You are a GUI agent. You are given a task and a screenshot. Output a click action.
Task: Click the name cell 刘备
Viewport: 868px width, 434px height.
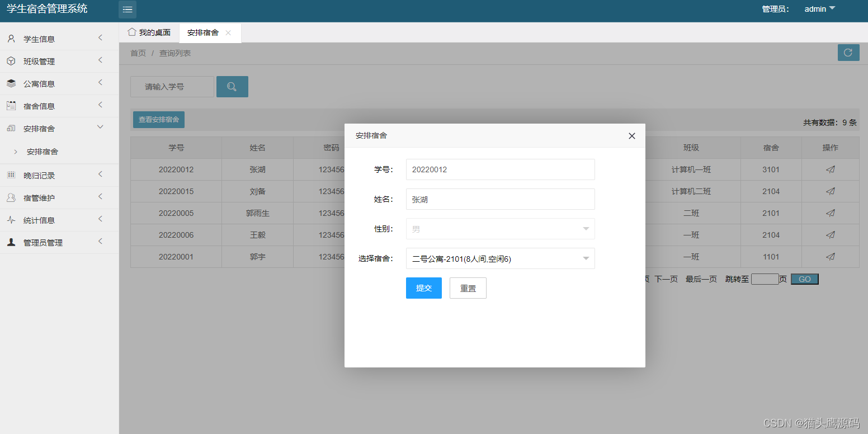[258, 191]
